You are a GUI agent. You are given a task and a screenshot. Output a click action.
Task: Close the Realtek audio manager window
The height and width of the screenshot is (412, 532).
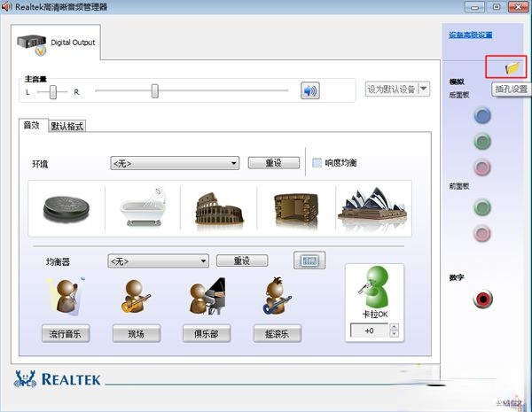pos(518,6)
